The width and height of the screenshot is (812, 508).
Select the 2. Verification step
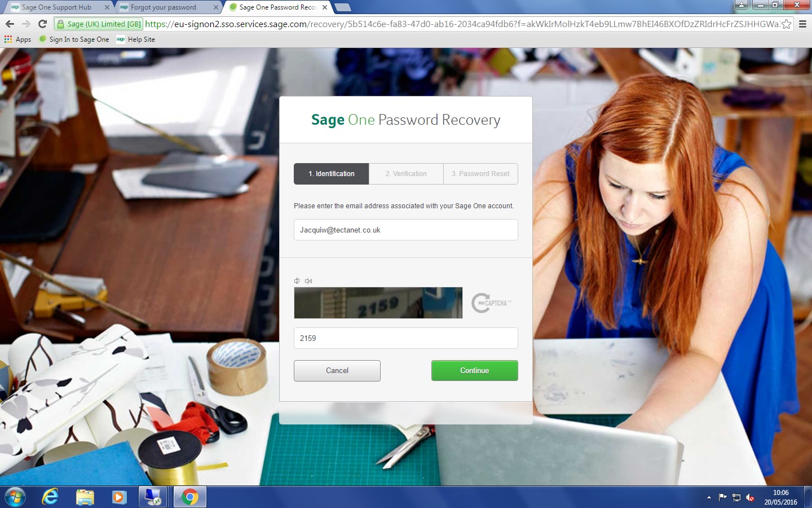[406, 174]
